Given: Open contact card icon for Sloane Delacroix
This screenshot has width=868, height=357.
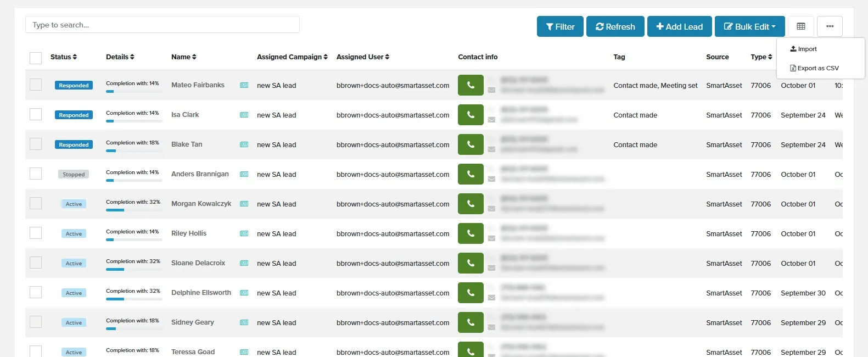Looking at the screenshot, I should (244, 263).
